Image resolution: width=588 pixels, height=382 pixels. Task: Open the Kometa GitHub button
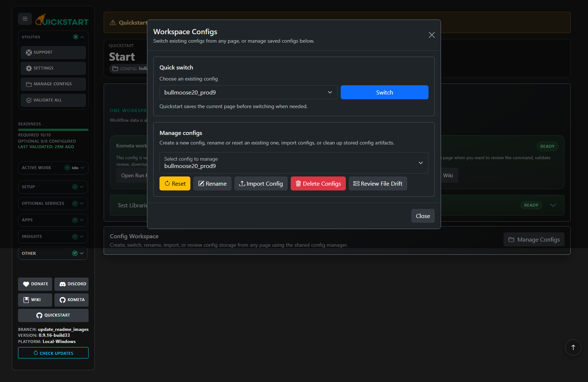[x=72, y=300]
